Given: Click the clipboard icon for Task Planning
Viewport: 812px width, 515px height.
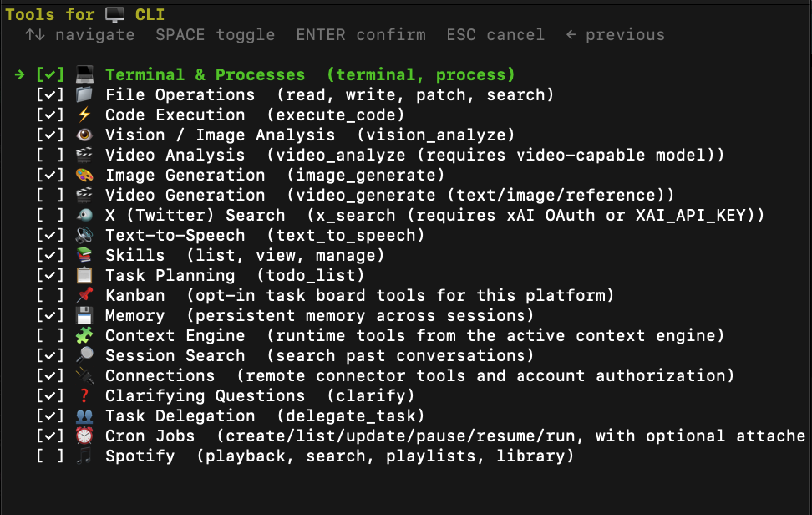Looking at the screenshot, I should [x=84, y=275].
